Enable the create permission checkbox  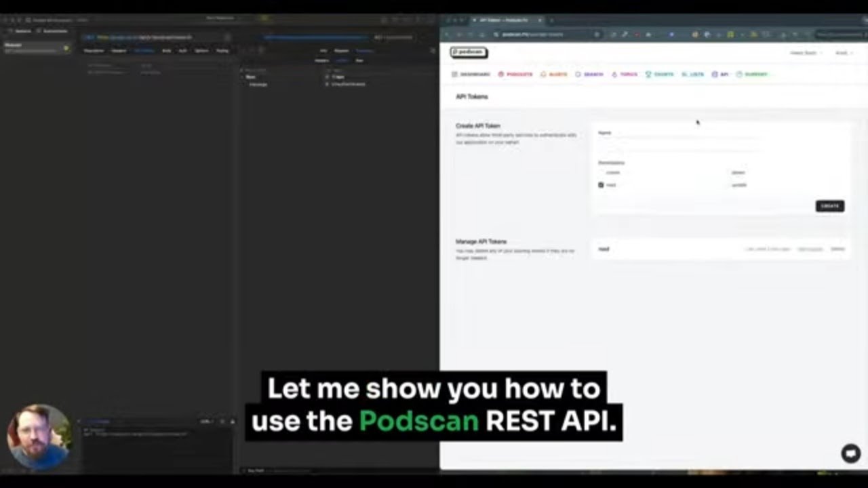click(x=601, y=173)
